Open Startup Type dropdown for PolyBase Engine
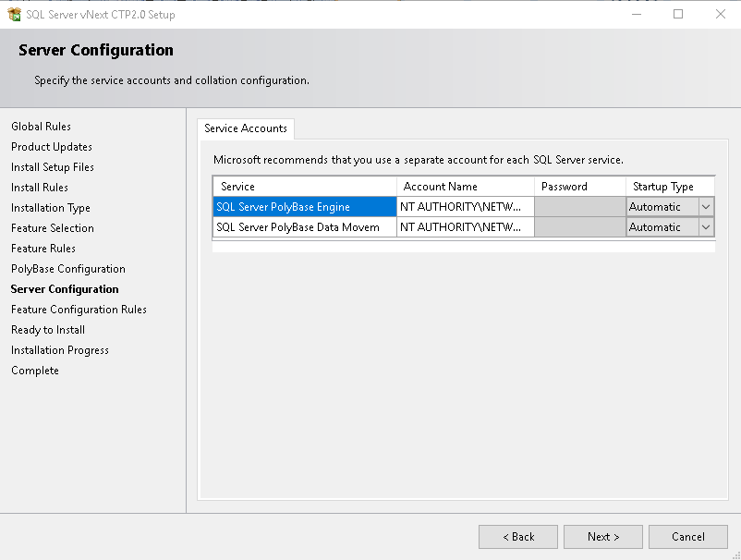This screenshot has width=741, height=560. [706, 207]
